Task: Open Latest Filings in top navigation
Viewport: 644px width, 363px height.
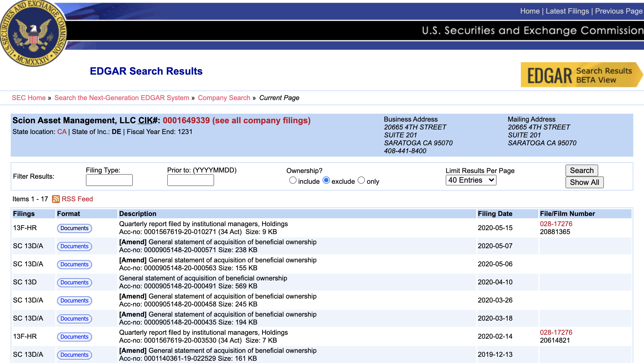Action: [567, 11]
